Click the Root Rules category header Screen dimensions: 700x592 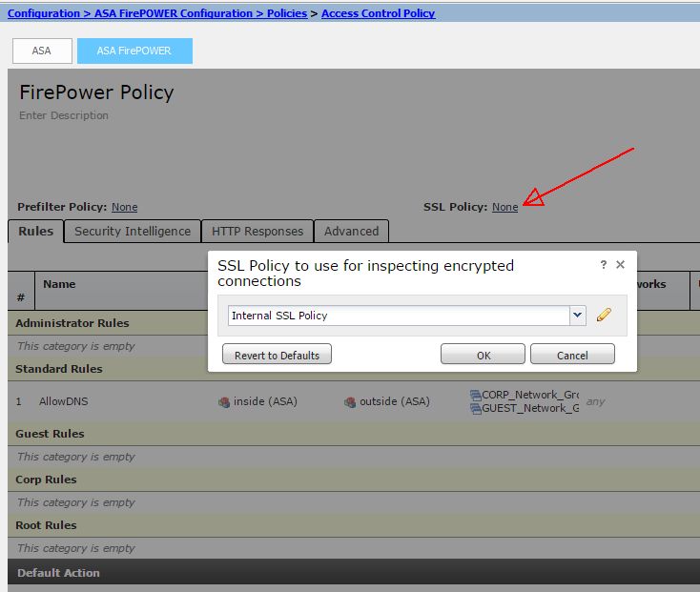pos(46,525)
